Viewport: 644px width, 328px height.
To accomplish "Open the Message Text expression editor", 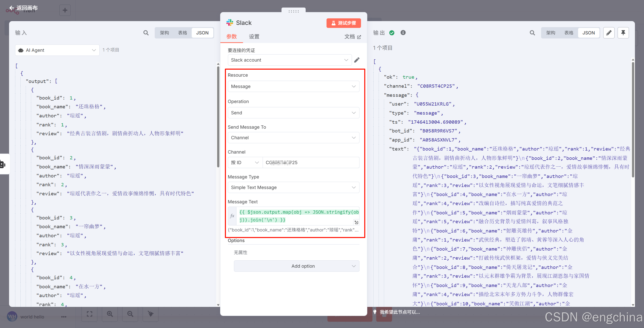I will [356, 222].
